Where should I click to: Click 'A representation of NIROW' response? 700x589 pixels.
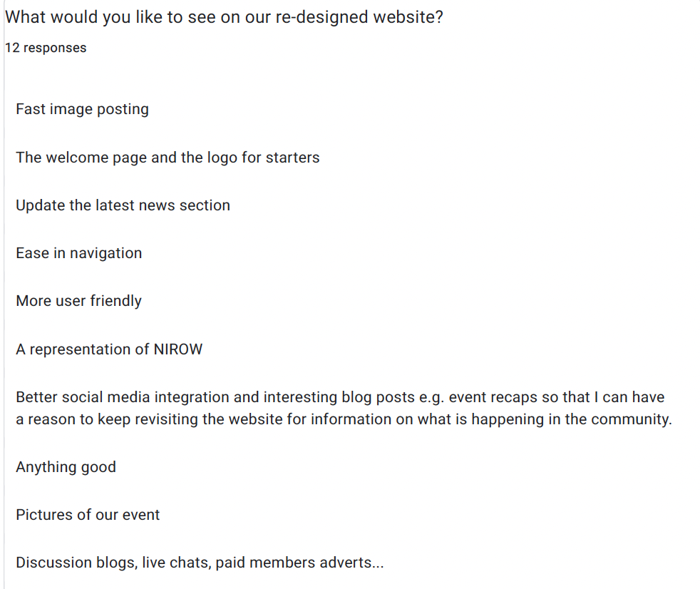109,349
